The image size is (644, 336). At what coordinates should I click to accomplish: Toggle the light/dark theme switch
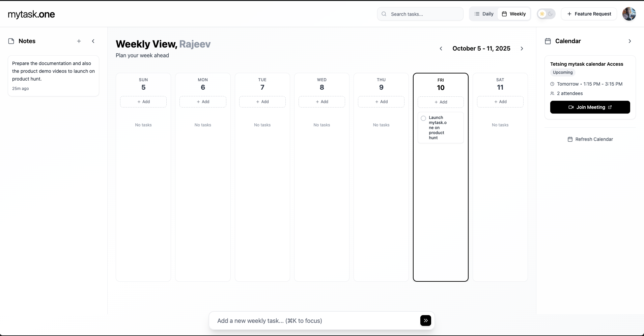tap(546, 14)
